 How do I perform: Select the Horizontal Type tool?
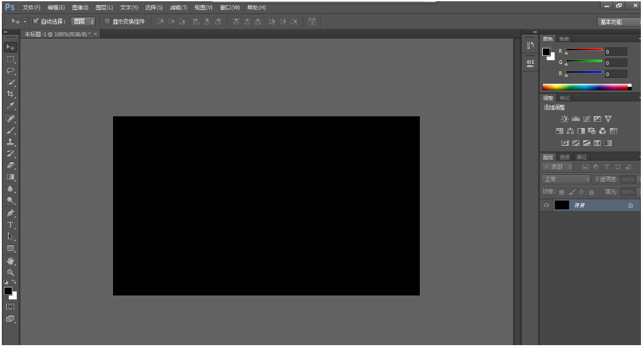[11, 225]
